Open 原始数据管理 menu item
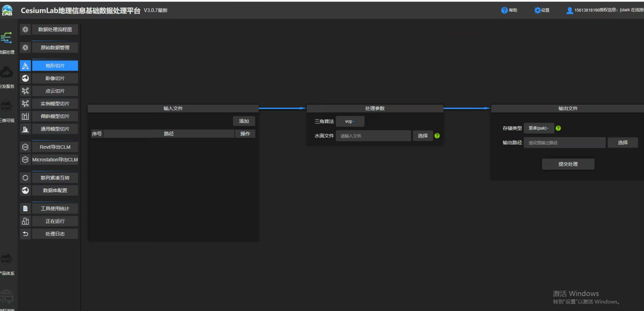This screenshot has height=311, width=644. tap(55, 48)
